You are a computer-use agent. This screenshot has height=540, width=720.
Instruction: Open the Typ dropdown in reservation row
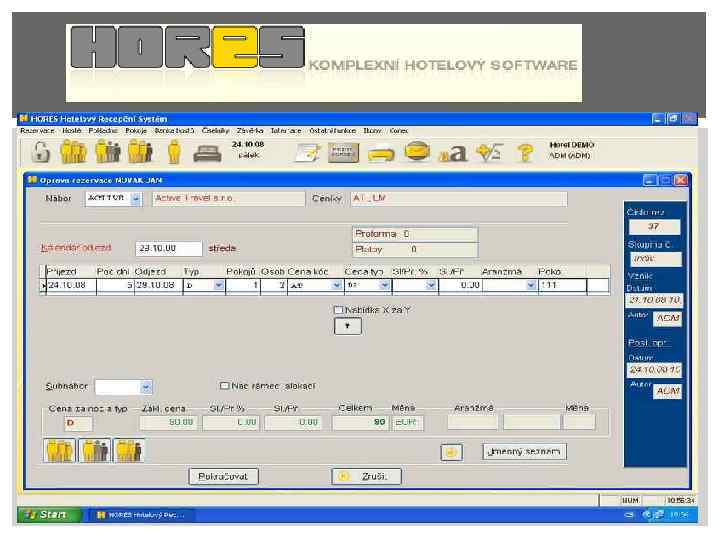click(x=219, y=285)
